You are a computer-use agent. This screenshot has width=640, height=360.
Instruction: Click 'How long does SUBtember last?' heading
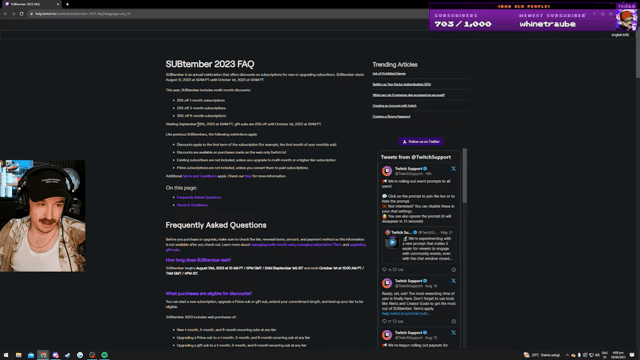click(x=198, y=260)
